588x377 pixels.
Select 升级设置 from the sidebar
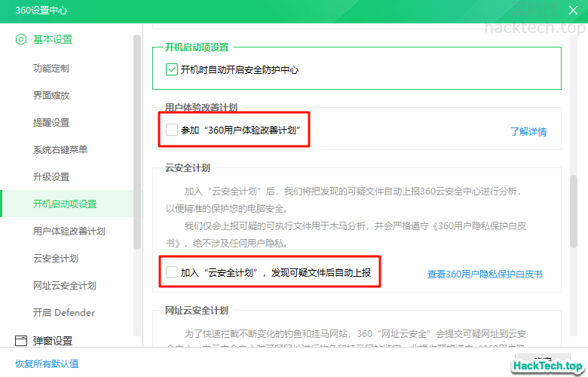[51, 177]
